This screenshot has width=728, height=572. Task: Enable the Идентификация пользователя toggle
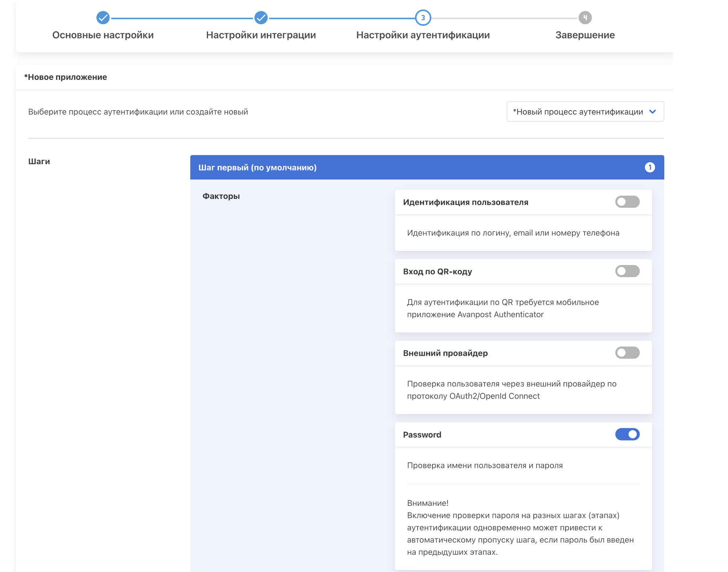[627, 202]
